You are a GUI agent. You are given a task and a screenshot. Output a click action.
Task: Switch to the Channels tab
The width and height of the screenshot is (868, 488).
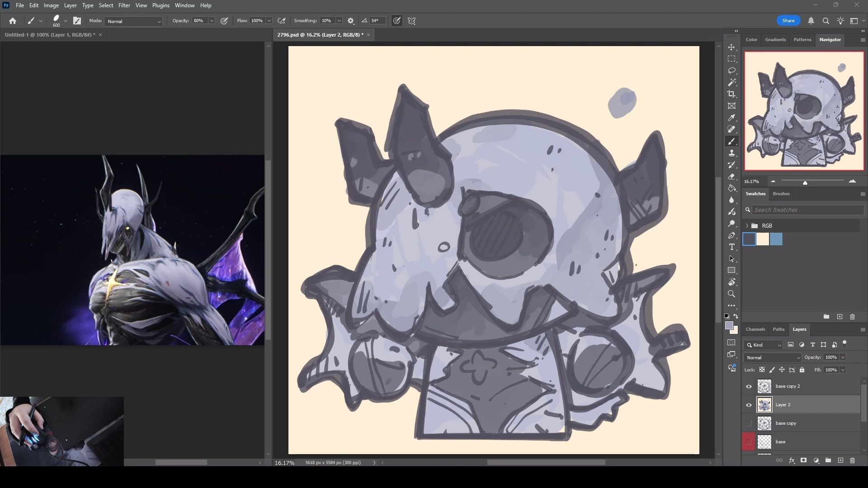(x=755, y=329)
